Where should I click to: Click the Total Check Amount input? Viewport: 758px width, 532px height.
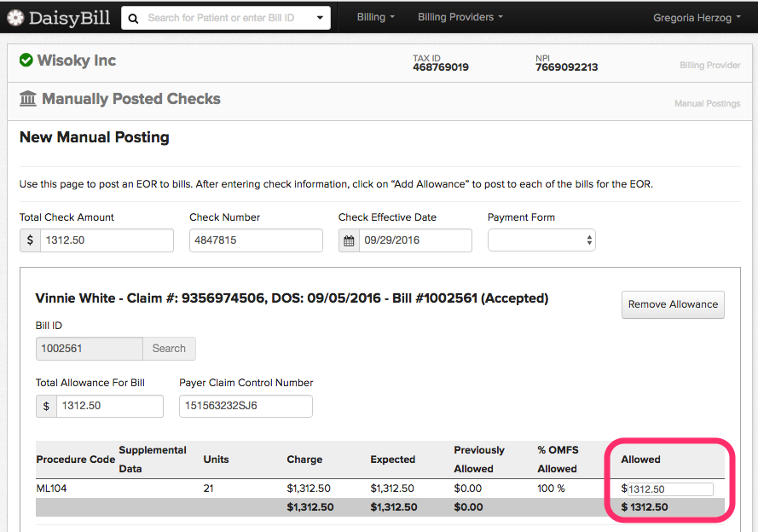click(107, 240)
